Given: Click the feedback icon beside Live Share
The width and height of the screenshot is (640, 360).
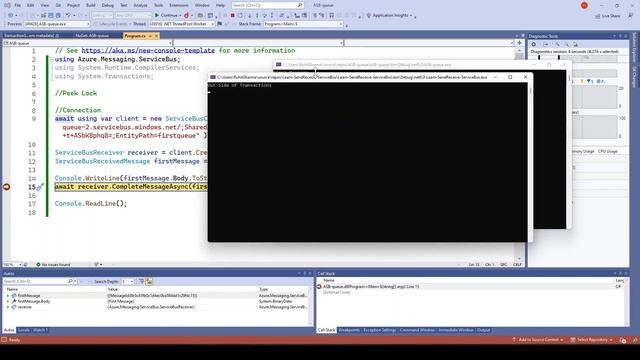Looking at the screenshot, I should [631, 16].
